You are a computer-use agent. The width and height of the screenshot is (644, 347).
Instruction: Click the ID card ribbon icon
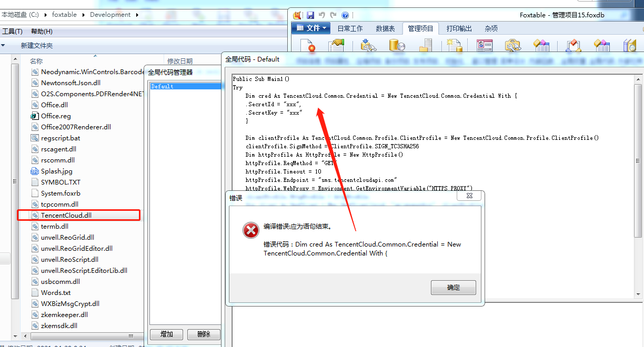pyautogui.click(x=485, y=45)
